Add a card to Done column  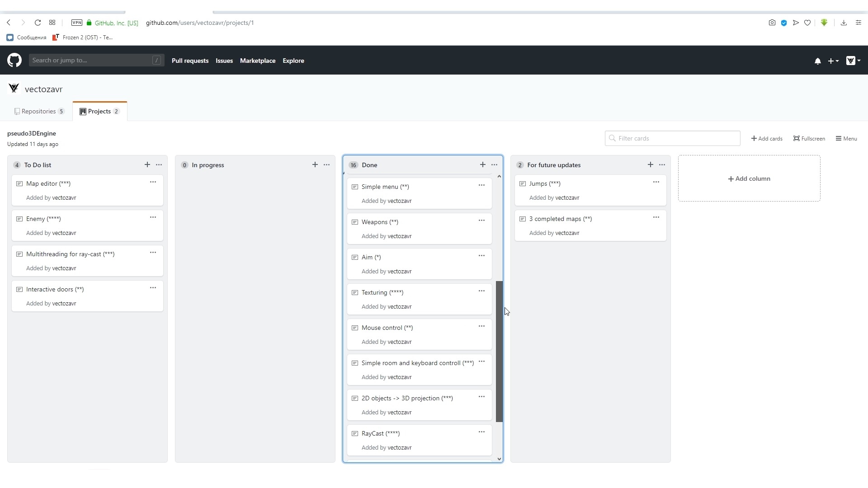coord(483,164)
